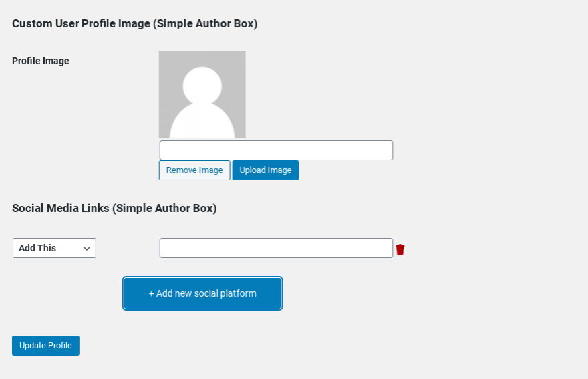
Task: Save changes with Update Profile button
Action: click(x=45, y=346)
